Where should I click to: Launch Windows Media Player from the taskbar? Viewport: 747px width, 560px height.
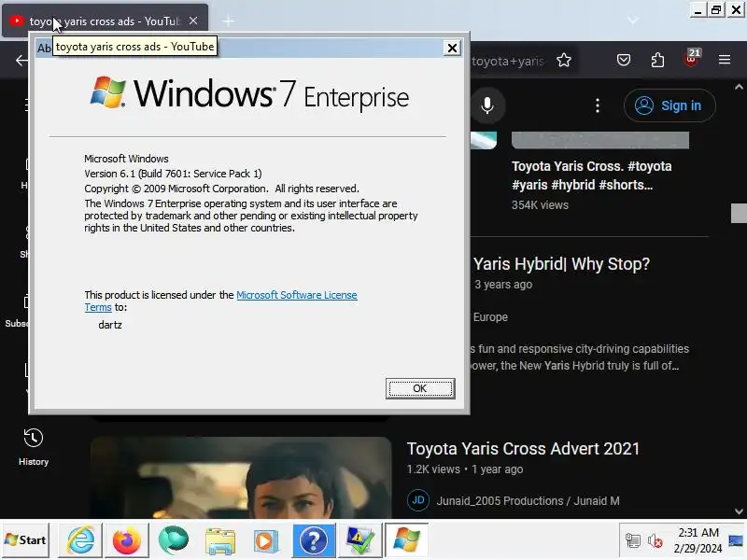(x=266, y=540)
